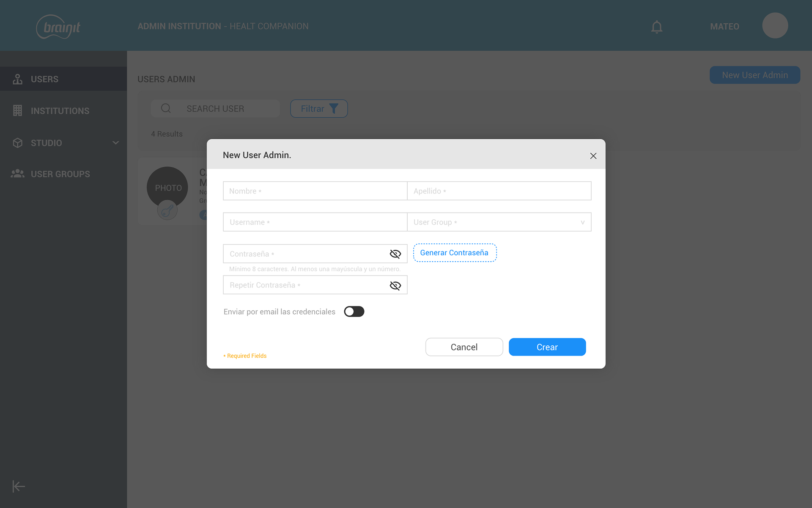The height and width of the screenshot is (508, 812).
Task: Click into the Nombre input field
Action: click(x=315, y=191)
